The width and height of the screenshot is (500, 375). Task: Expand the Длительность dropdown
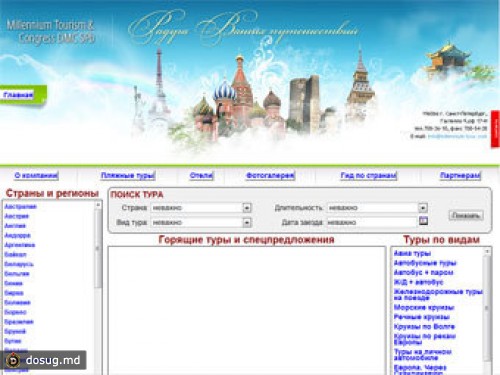click(x=423, y=208)
